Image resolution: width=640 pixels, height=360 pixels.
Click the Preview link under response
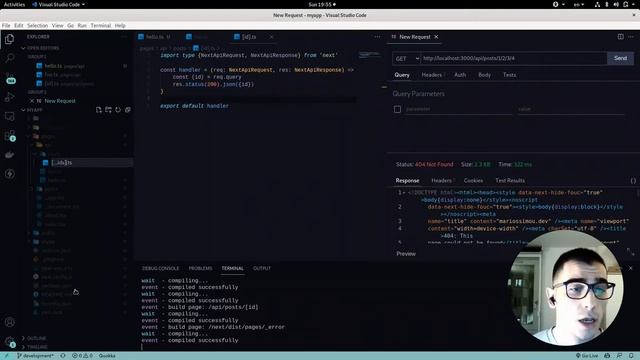pos(406,254)
